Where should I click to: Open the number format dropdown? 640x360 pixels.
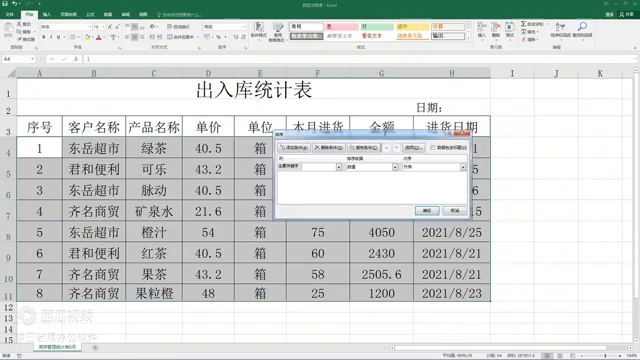(x=244, y=27)
